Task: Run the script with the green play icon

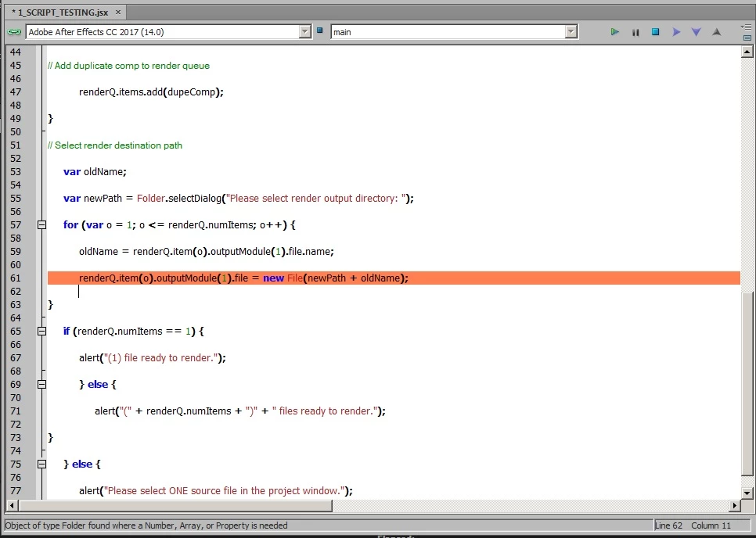Action: 614,32
